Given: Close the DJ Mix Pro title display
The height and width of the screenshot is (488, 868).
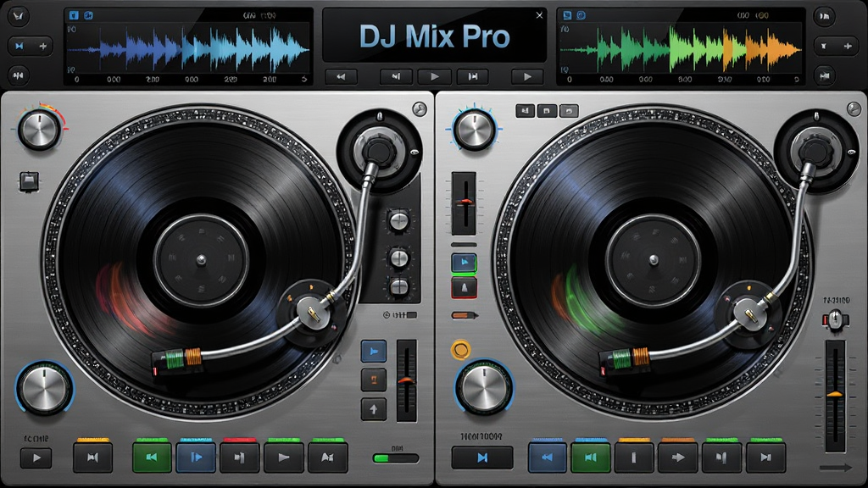Looking at the screenshot, I should 539,15.
